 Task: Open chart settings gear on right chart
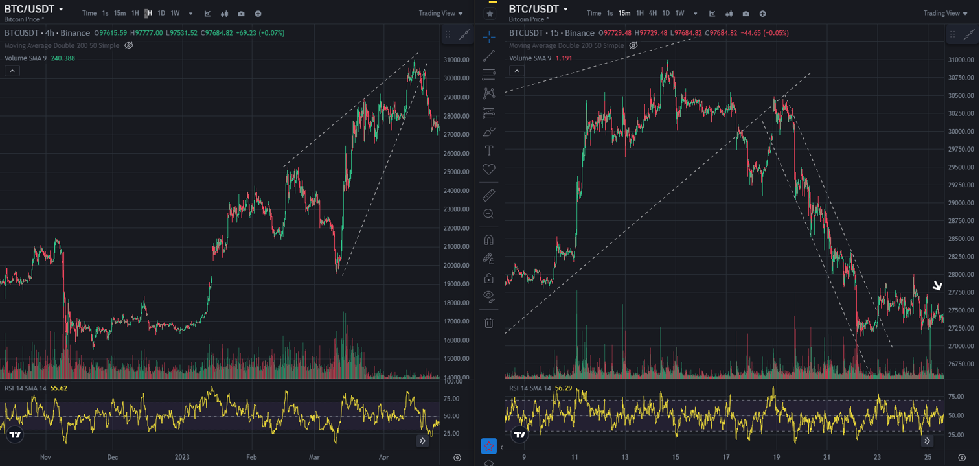point(962,457)
